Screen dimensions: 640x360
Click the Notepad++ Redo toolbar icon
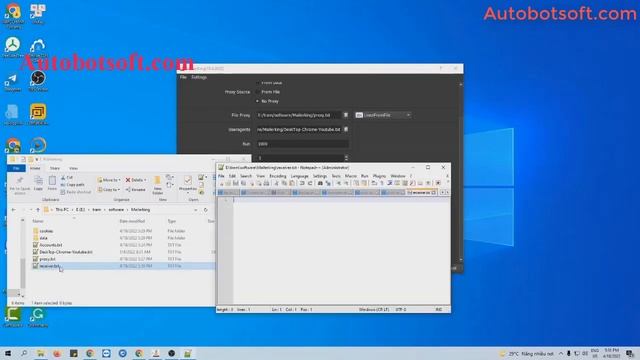[x=310, y=183]
